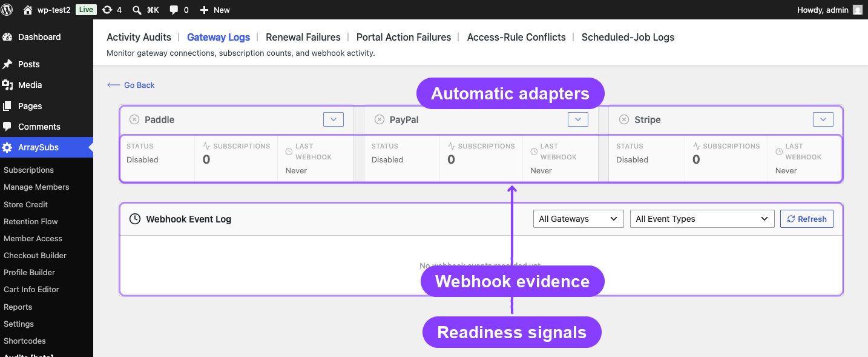
Task: Open Checkout Builder submenu item
Action: (x=35, y=256)
